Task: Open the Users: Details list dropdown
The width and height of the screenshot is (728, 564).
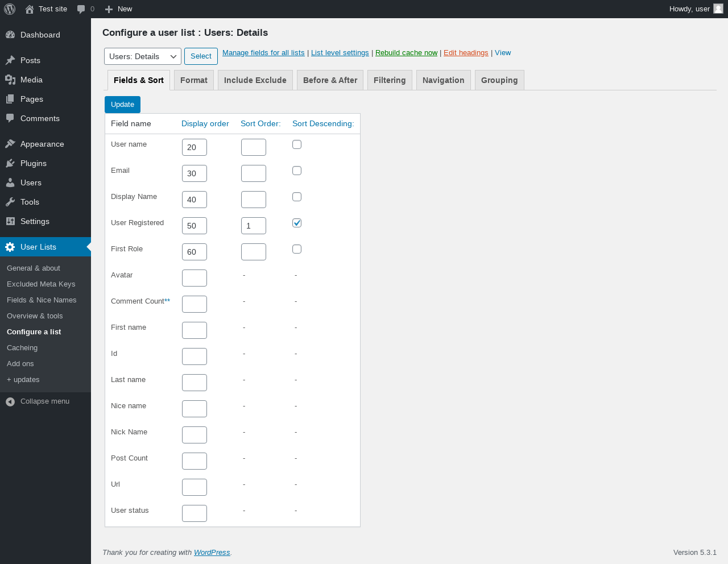Action: [143, 56]
